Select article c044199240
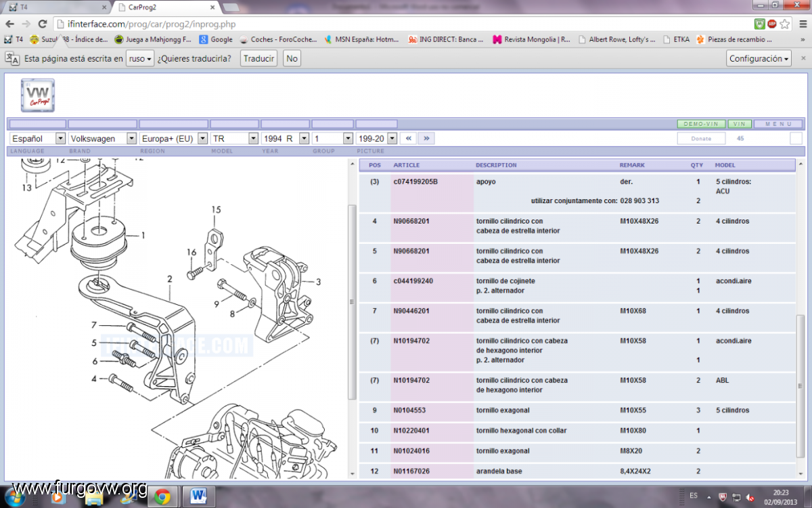This screenshot has width=812, height=508. [413, 281]
